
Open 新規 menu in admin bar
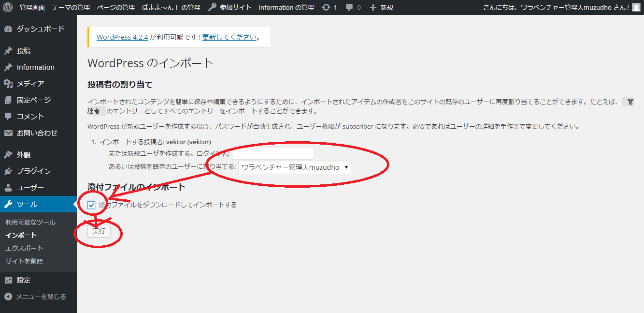386,8
